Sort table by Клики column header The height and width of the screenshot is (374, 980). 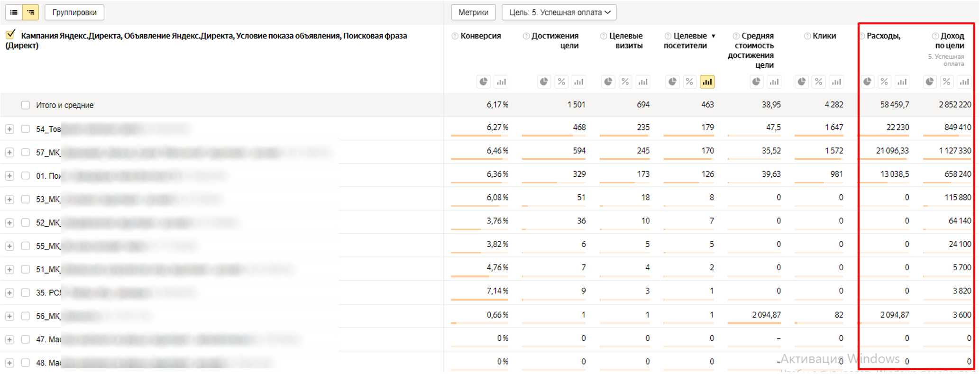[824, 36]
